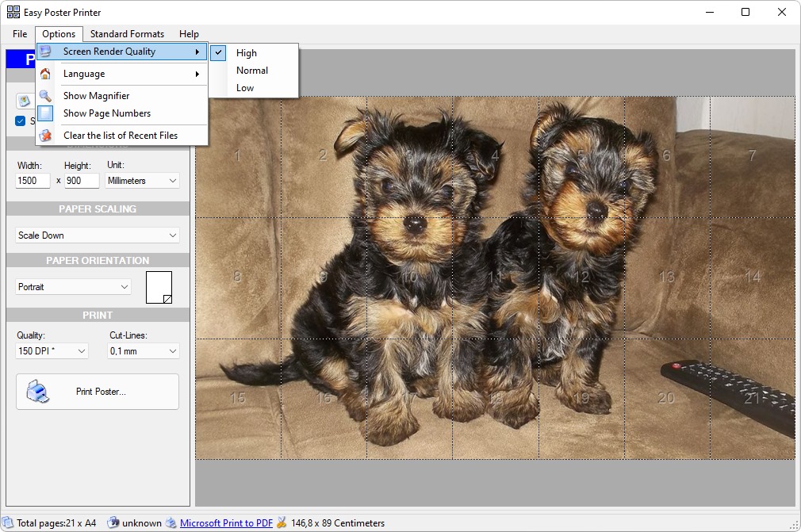Click the Screen Render Quality monitor icon
This screenshot has width=801, height=532.
(45, 51)
